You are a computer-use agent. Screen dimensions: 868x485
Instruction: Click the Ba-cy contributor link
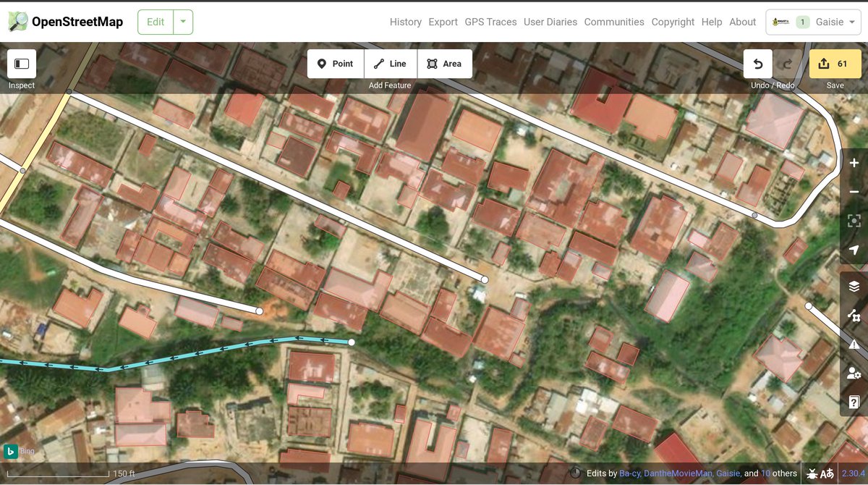(x=629, y=473)
